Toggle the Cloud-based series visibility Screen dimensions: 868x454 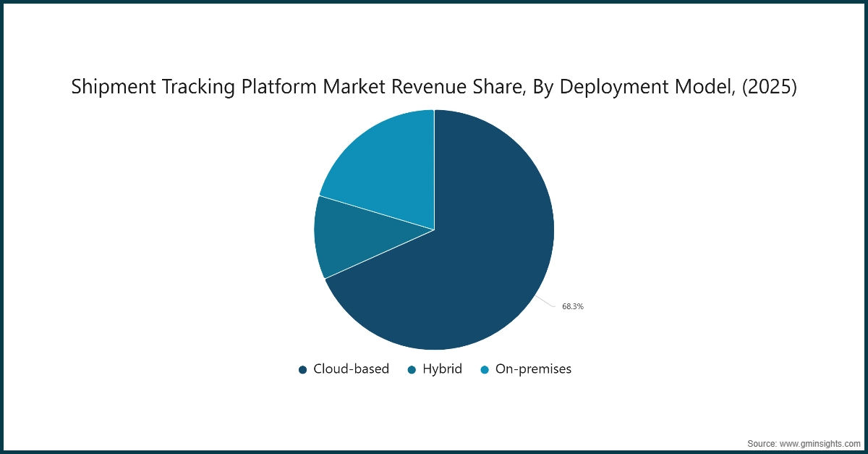click(x=302, y=369)
